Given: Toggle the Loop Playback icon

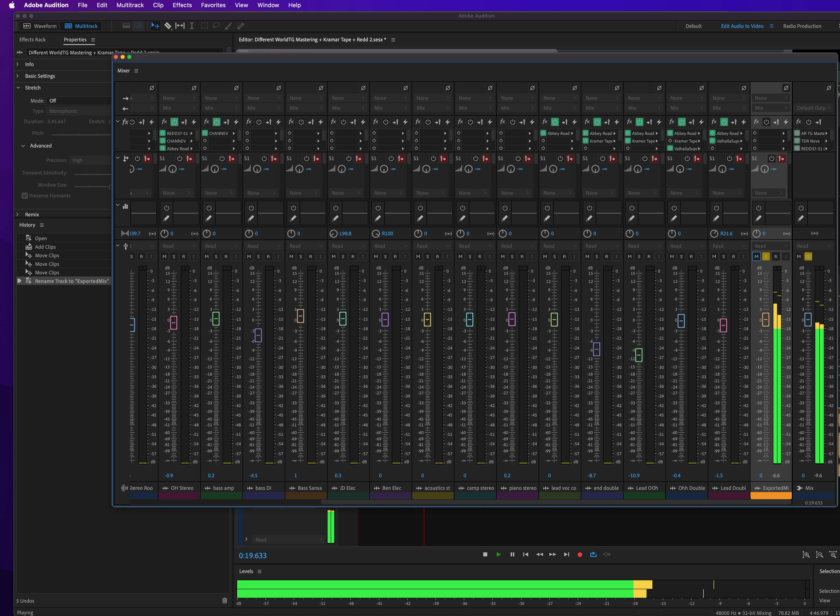Looking at the screenshot, I should pos(593,554).
